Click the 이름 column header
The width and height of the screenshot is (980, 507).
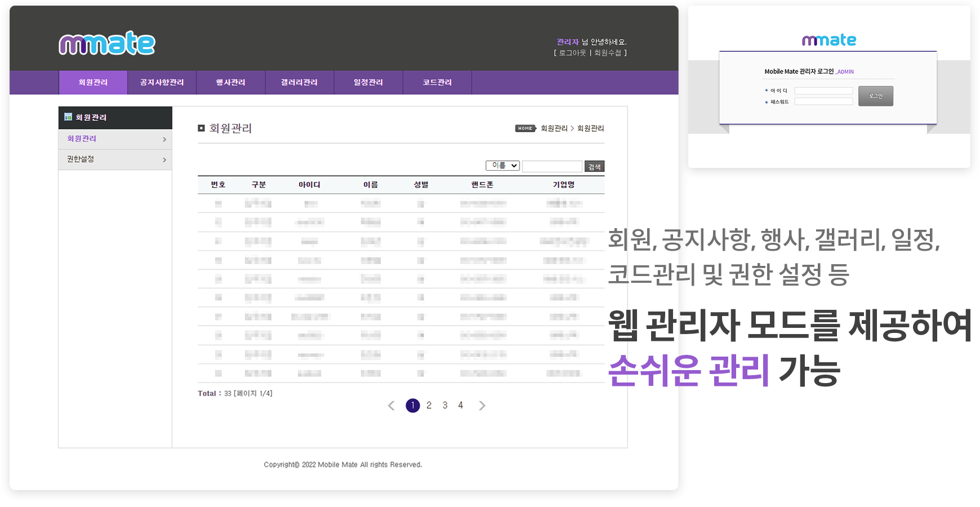[x=371, y=185]
